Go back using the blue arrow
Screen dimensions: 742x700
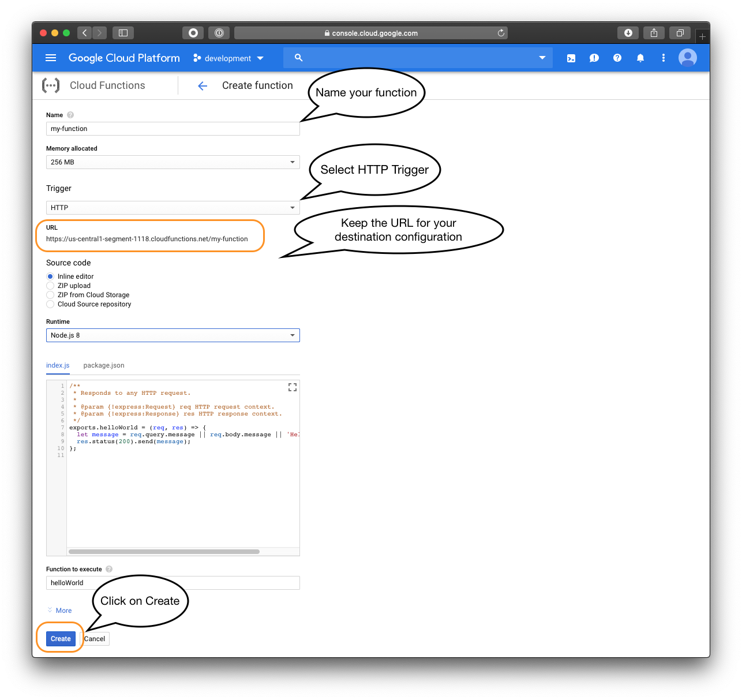(x=203, y=86)
